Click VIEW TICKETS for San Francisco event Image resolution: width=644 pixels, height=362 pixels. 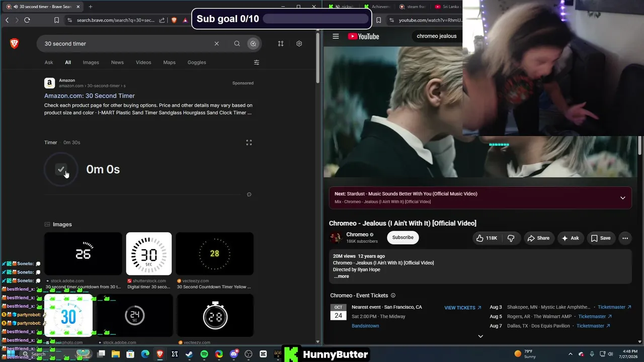(463, 308)
